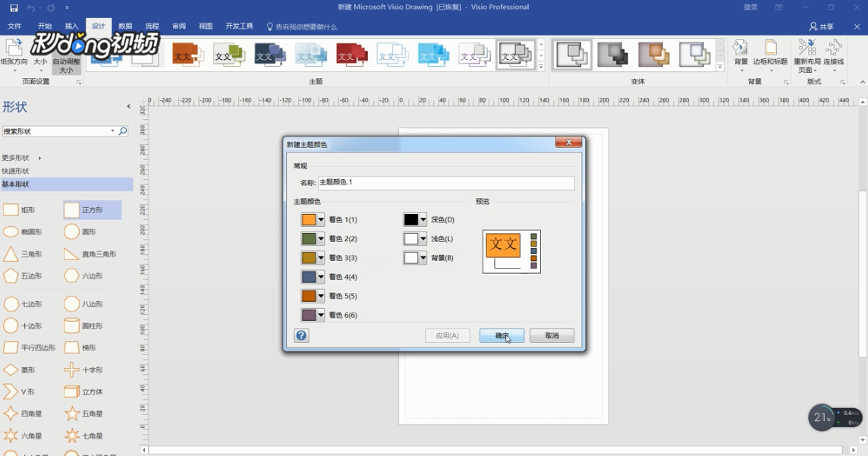Click Tell me what you want to do box

[x=302, y=27]
